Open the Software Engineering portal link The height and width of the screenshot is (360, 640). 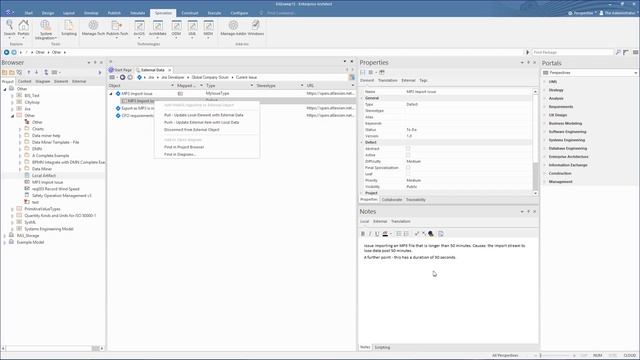pos(567,132)
